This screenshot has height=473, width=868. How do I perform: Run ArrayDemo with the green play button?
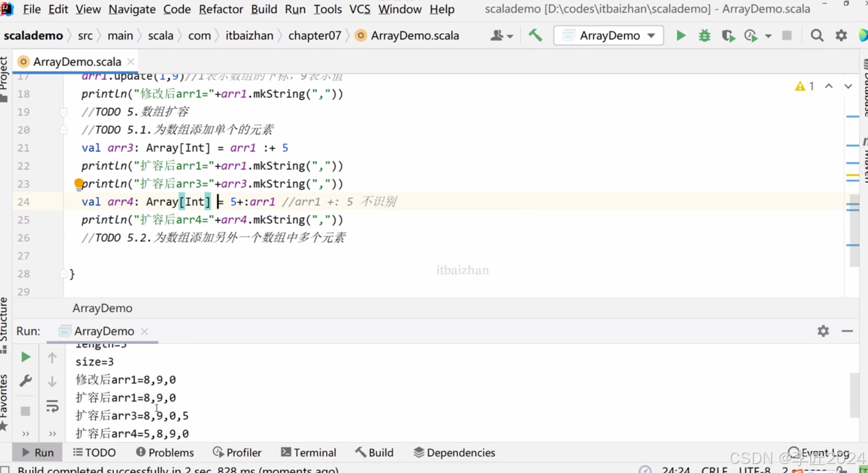(x=680, y=35)
